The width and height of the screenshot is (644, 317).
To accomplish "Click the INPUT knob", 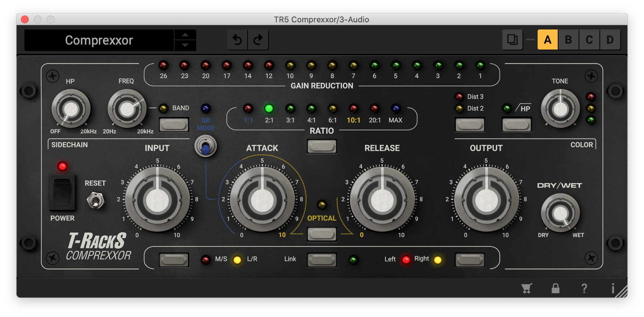I will click(x=157, y=200).
